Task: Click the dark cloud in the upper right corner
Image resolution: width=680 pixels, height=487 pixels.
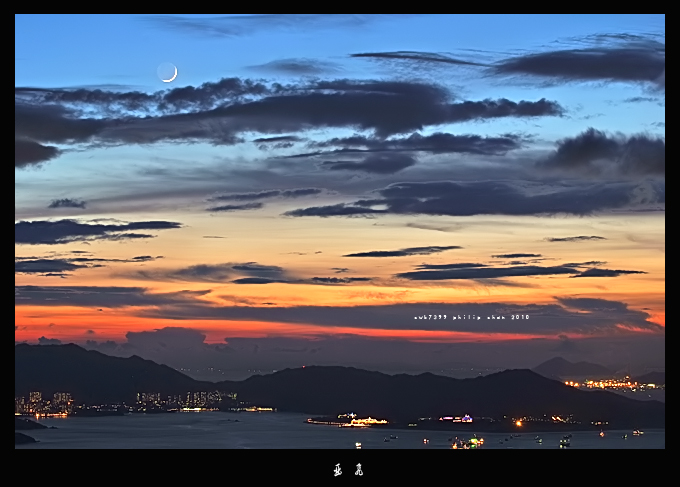Action: [590, 63]
